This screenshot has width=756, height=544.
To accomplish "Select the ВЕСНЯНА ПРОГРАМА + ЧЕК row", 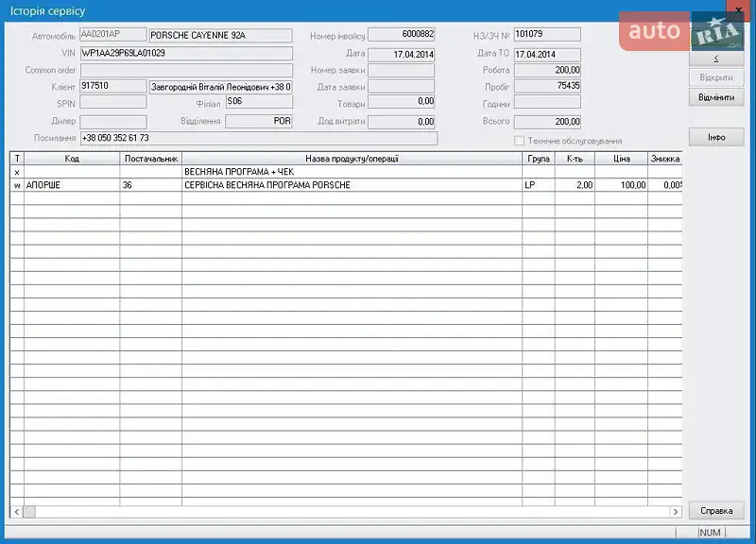I will coord(352,173).
